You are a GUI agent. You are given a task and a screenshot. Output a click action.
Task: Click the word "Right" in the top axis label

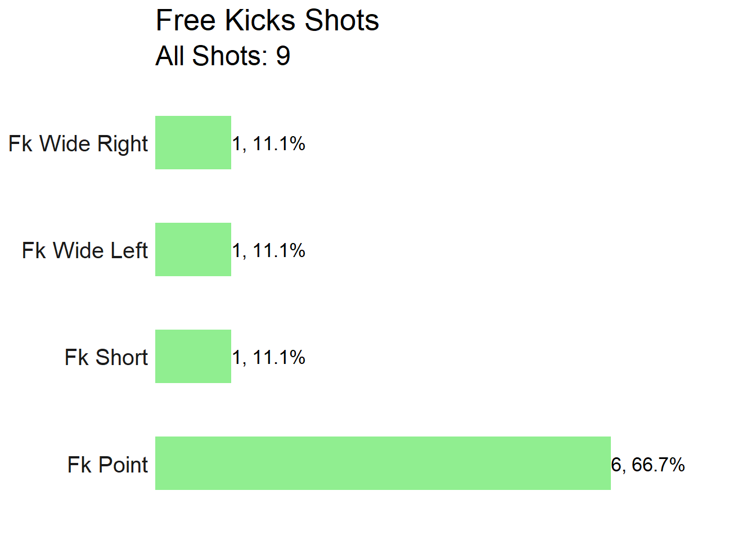pyautogui.click(x=123, y=145)
